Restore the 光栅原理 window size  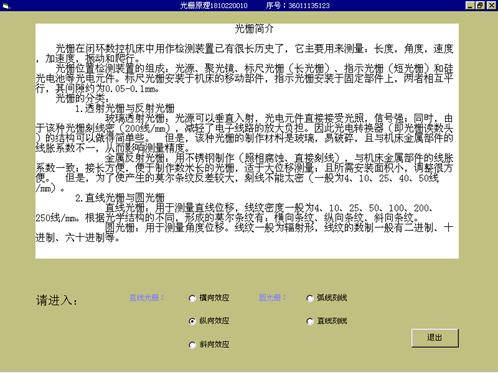point(480,5)
